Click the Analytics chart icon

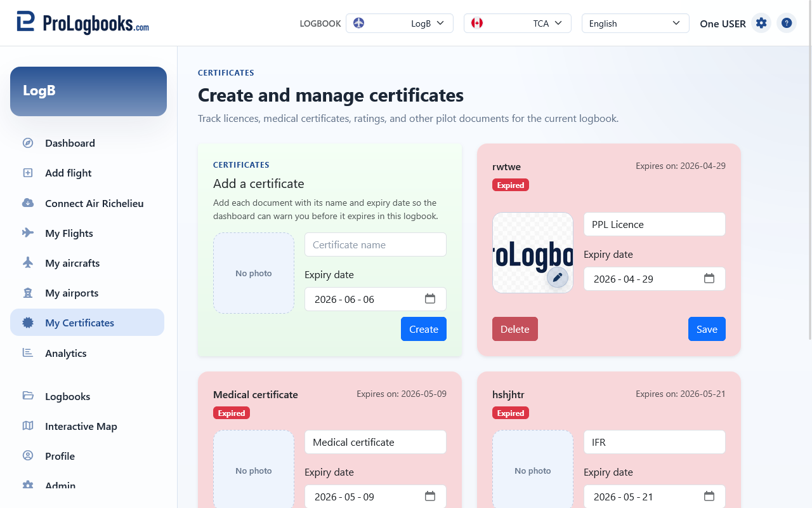28,352
